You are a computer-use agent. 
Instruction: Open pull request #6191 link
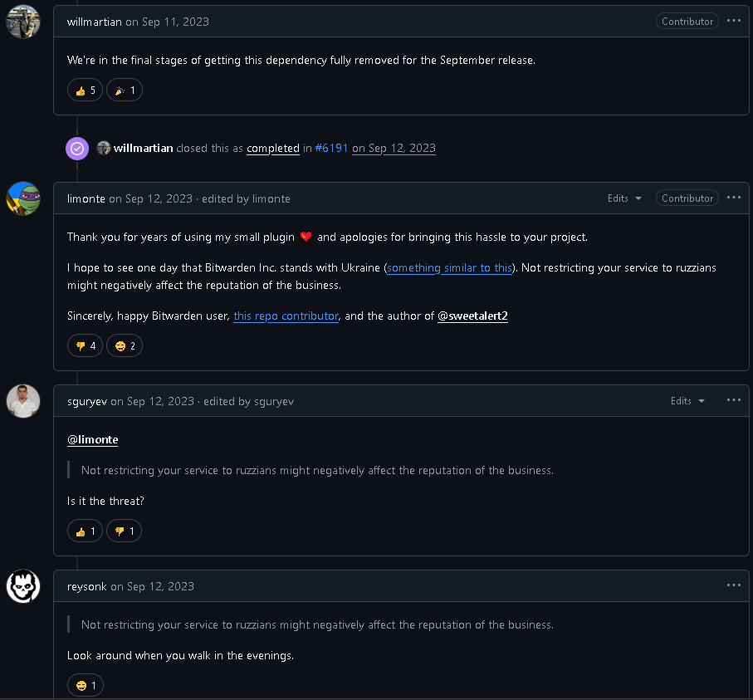pos(331,149)
